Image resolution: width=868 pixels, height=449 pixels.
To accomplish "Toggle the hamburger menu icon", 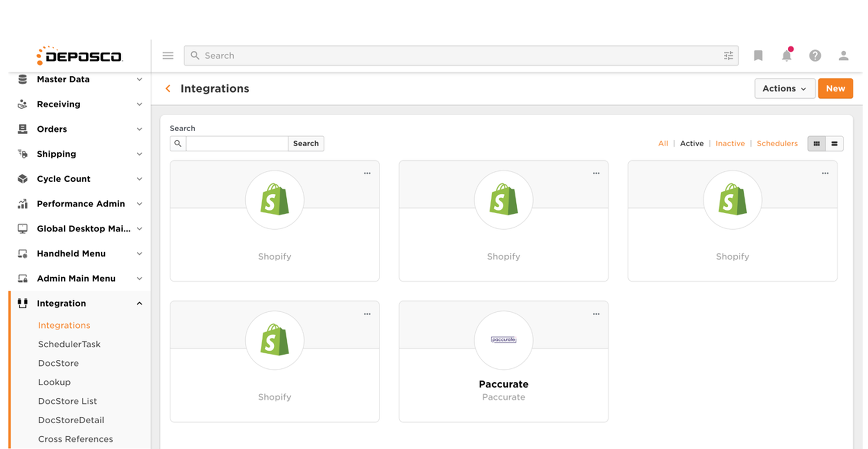I will [x=168, y=56].
